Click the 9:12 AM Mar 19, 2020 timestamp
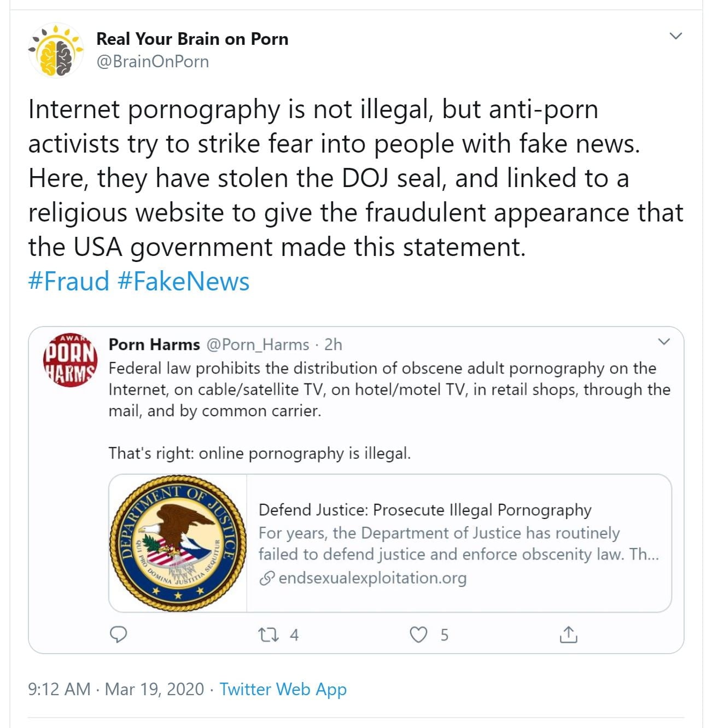712x728 pixels. tap(116, 689)
